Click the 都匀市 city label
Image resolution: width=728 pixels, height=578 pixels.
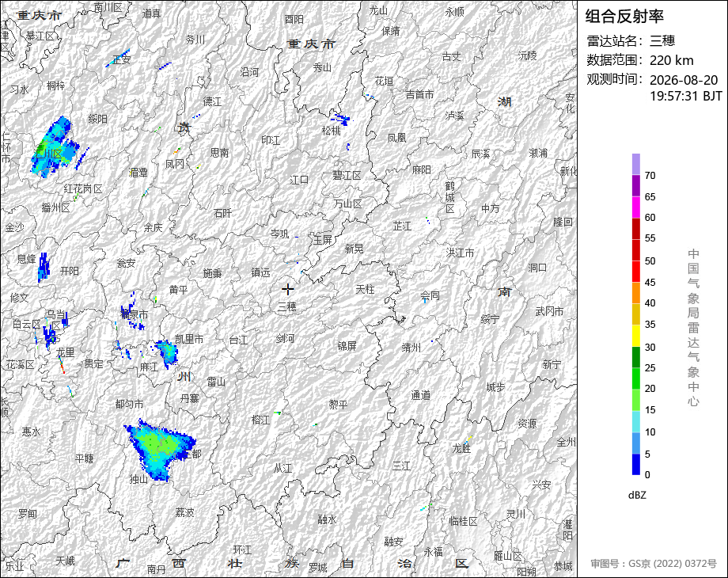[x=129, y=404]
